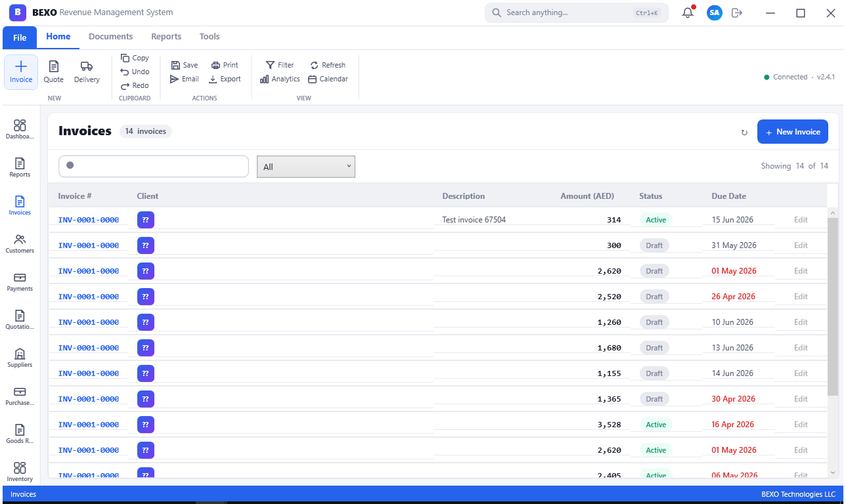Click the overdue date 30 Apr 2026
846x504 pixels.
(x=733, y=399)
